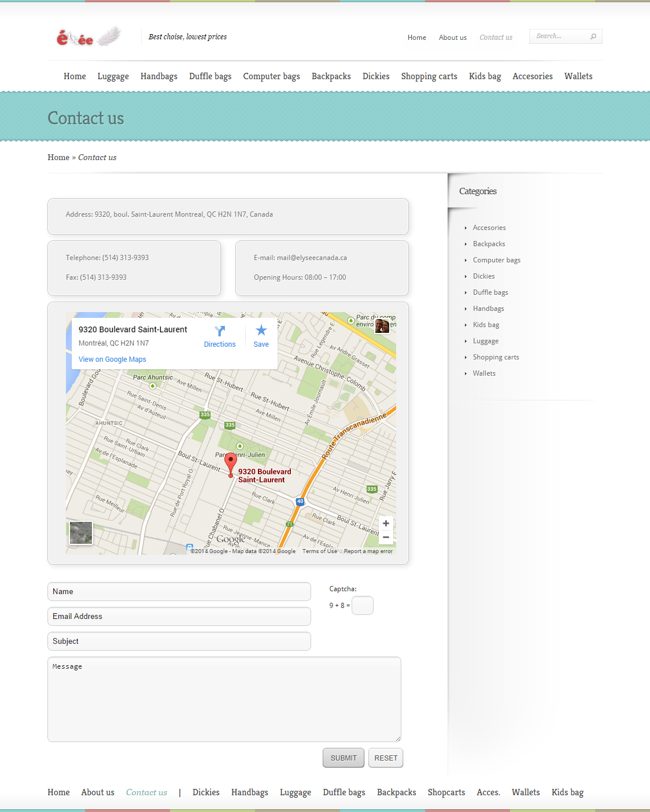Click the Subject input field

pos(179,642)
